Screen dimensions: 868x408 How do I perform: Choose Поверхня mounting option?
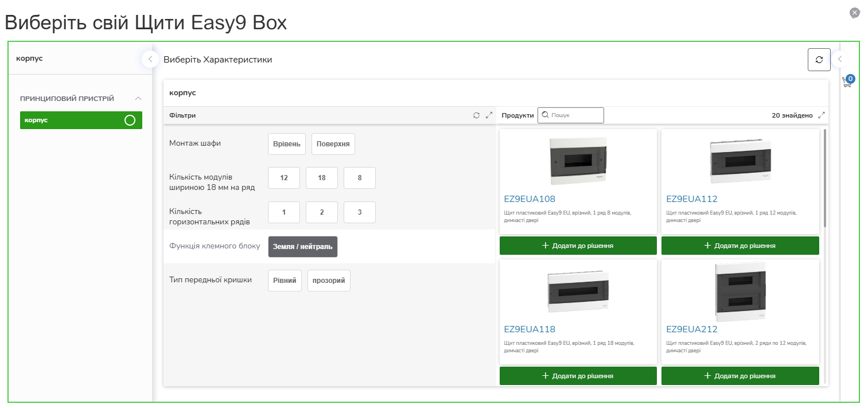(333, 144)
